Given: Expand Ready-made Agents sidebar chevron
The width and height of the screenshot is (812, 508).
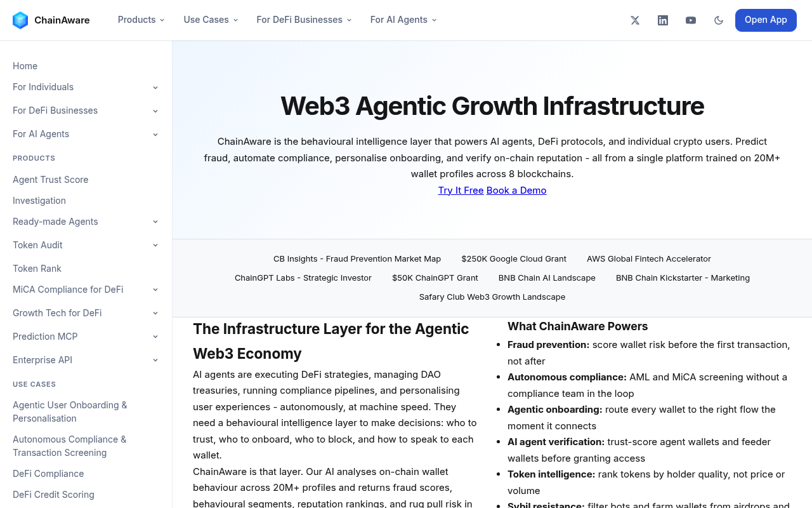Looking at the screenshot, I should [x=155, y=222].
